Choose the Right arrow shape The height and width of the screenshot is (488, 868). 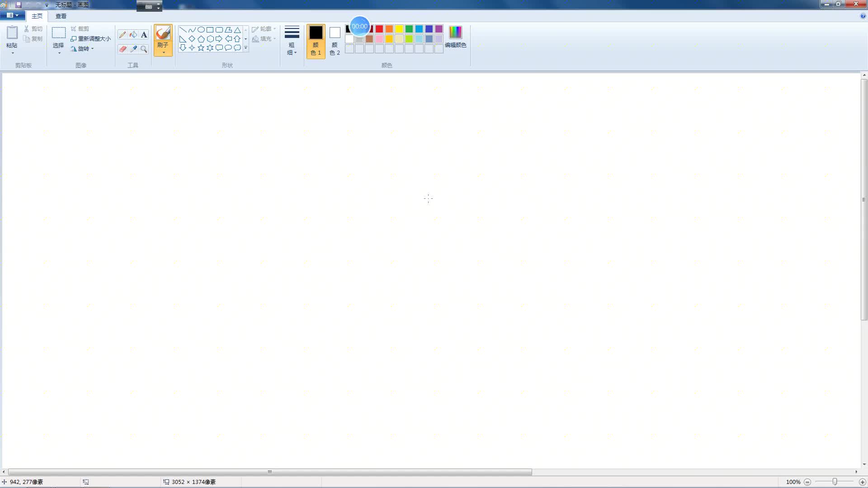click(x=219, y=39)
